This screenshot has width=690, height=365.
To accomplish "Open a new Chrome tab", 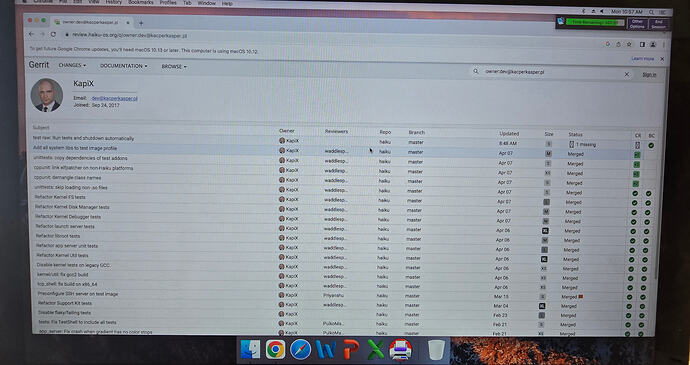I will 141,23.
